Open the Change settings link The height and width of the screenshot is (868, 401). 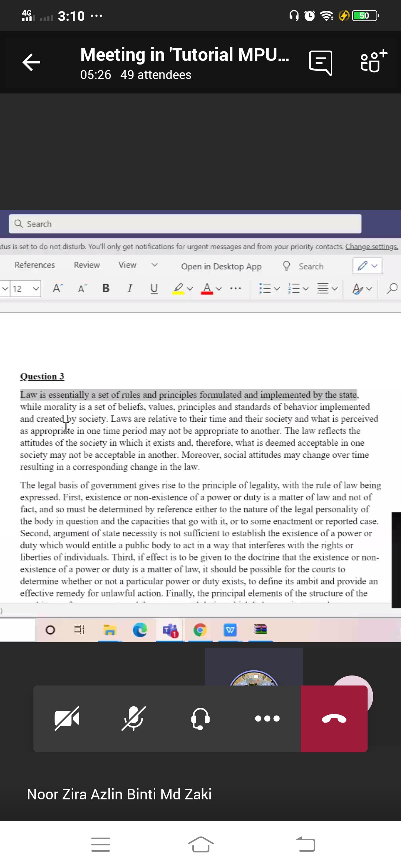(372, 247)
